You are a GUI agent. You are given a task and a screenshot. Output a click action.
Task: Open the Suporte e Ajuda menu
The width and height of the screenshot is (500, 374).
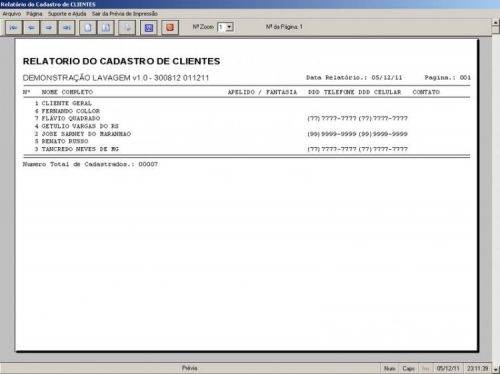pyautogui.click(x=67, y=14)
